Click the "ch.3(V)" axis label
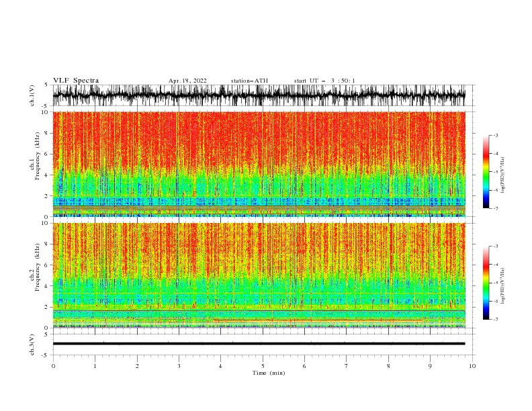532x411 pixels. [32, 345]
